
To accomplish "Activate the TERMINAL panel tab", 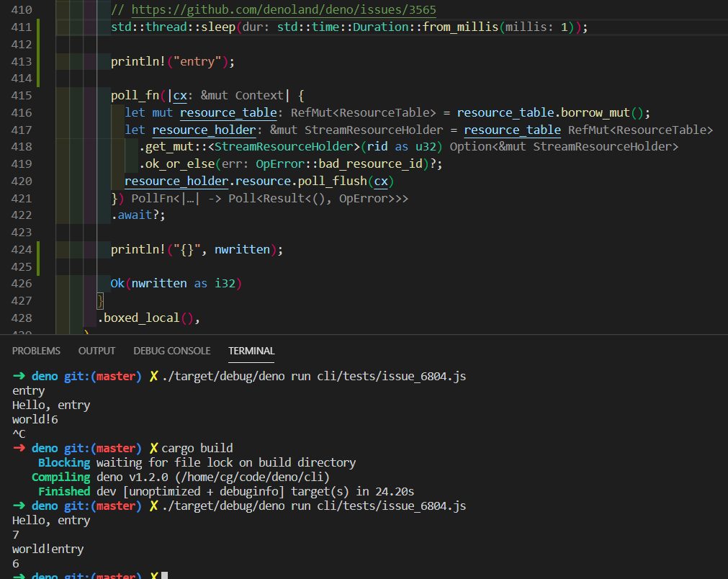I will click(x=251, y=351).
